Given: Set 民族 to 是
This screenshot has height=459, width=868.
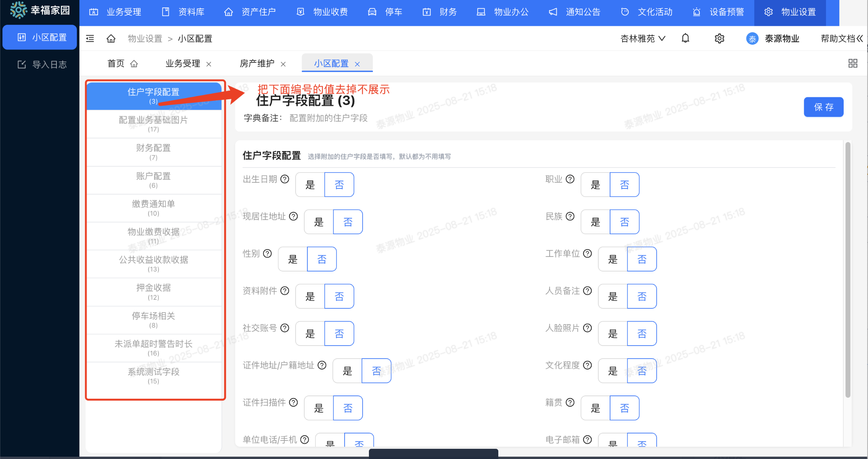Looking at the screenshot, I should point(595,222).
